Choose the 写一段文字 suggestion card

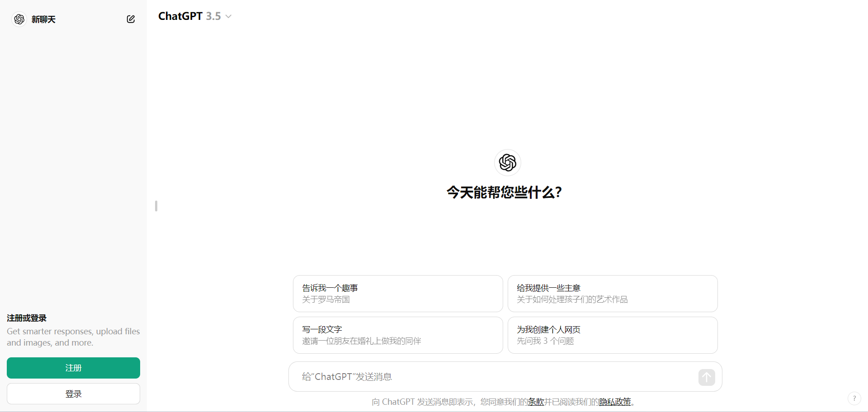(x=398, y=335)
